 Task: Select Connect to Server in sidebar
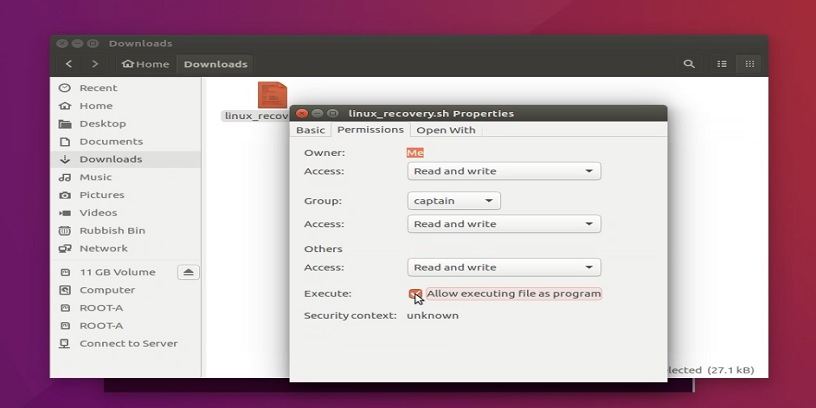128,343
